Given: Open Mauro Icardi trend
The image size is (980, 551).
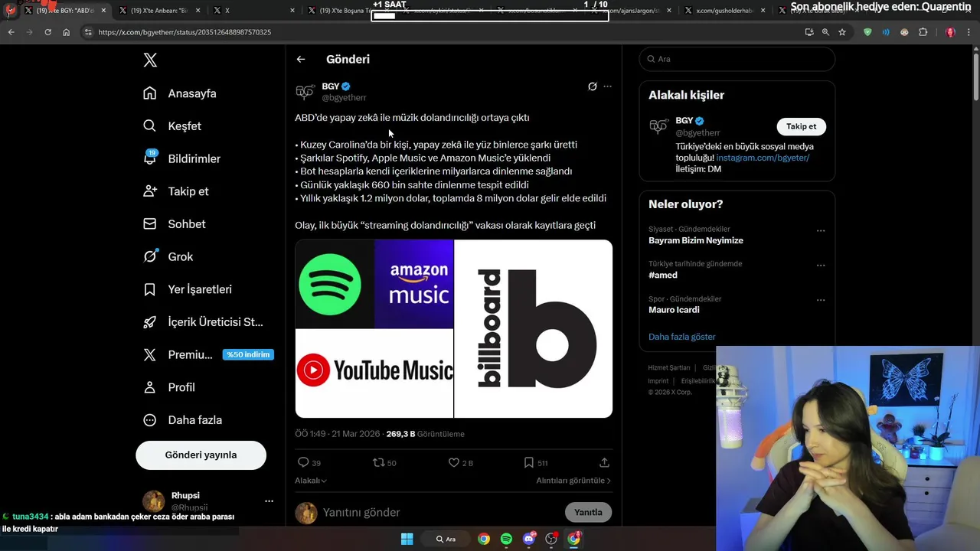Looking at the screenshot, I should click(674, 310).
